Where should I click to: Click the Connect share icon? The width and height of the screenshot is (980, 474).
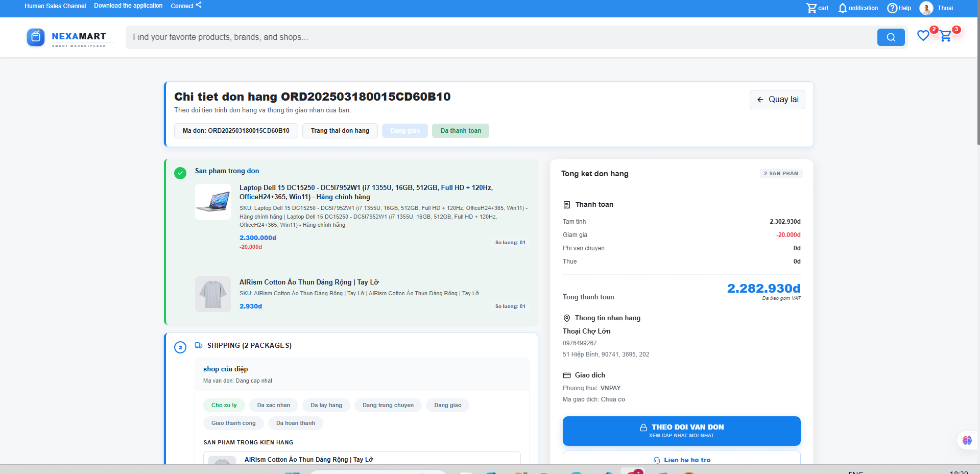pyautogui.click(x=199, y=5)
